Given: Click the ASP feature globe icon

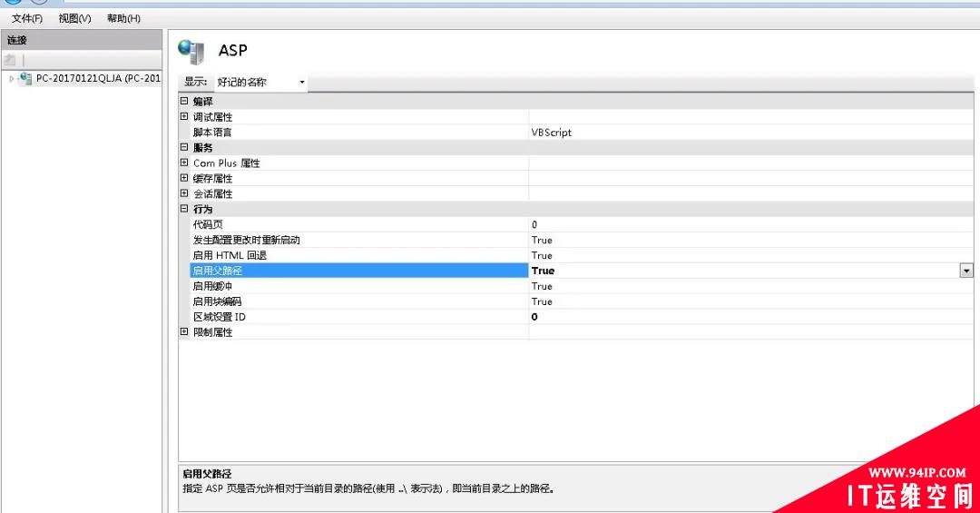Looking at the screenshot, I should pyautogui.click(x=191, y=51).
